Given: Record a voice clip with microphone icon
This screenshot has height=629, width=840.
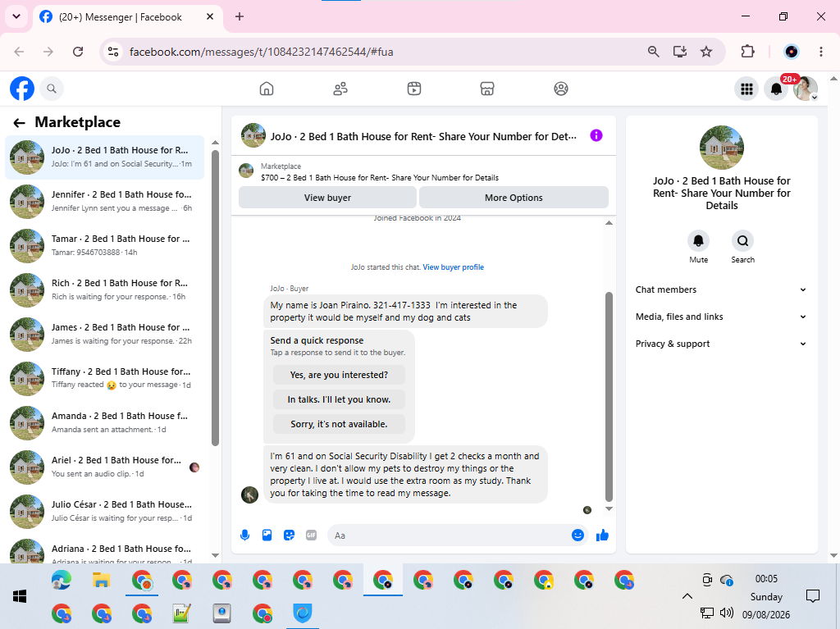Looking at the screenshot, I should (x=244, y=535).
